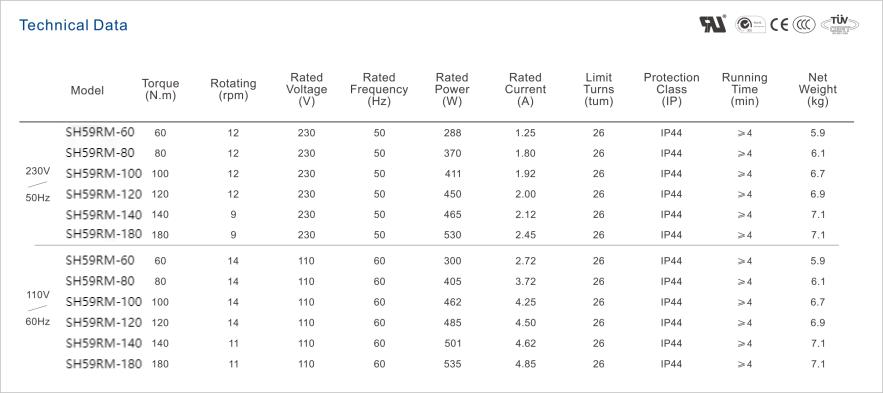883x393 pixels.
Task: Select the Rated Current (A) column header
Action: click(525, 90)
